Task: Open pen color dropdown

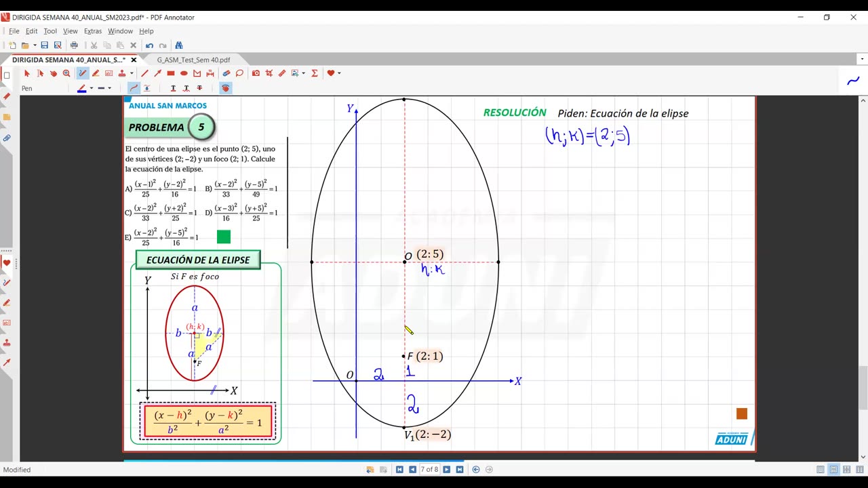Action: [91, 88]
